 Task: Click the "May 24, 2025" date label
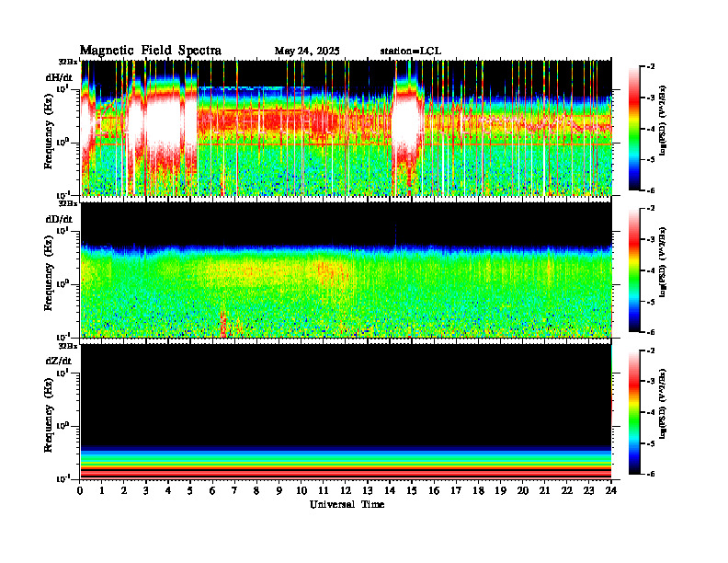307,51
